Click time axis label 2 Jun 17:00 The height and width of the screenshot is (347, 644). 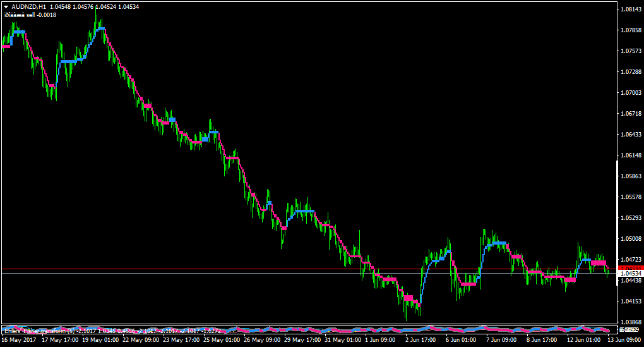(x=420, y=340)
